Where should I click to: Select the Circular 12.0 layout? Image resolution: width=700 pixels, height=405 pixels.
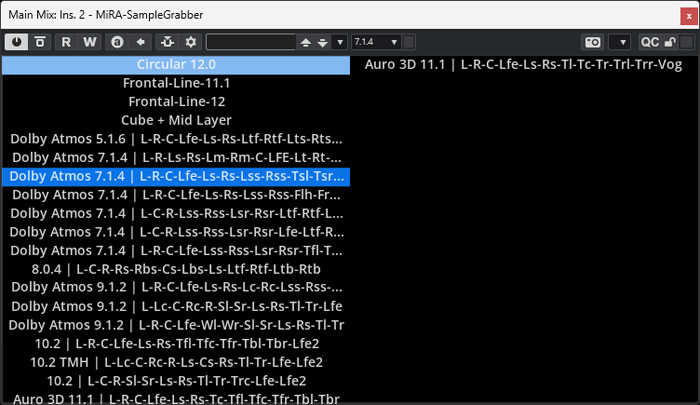(176, 64)
